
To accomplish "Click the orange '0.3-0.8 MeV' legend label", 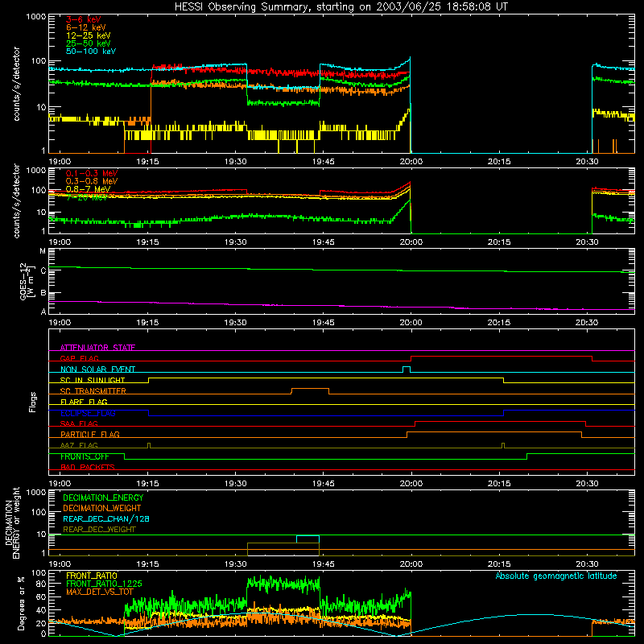I will coord(92,181).
